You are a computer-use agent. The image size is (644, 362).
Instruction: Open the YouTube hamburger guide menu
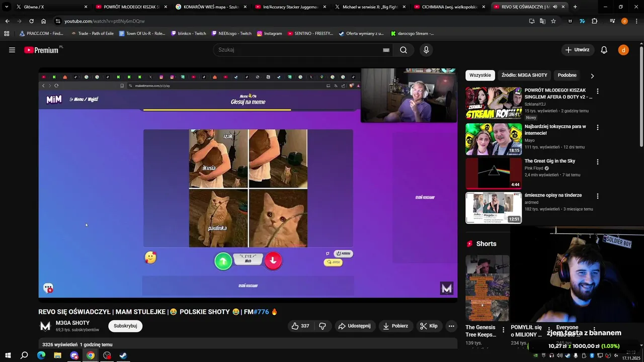[x=12, y=50]
